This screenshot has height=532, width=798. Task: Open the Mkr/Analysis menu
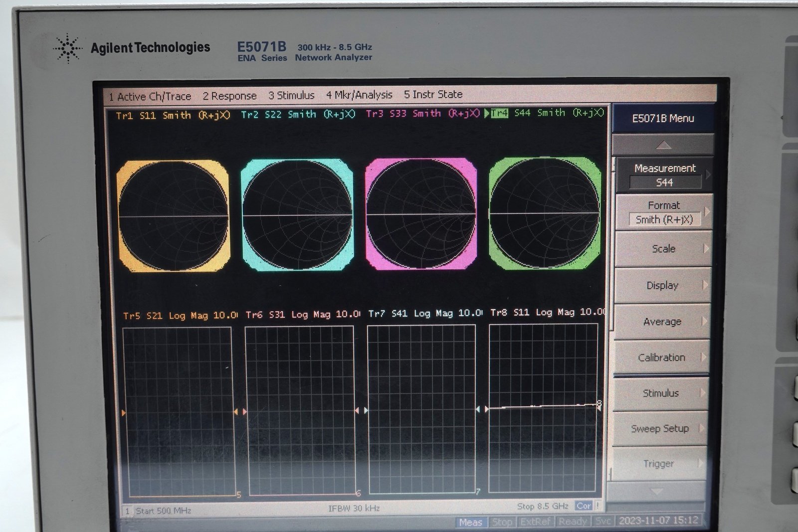pyautogui.click(x=359, y=95)
